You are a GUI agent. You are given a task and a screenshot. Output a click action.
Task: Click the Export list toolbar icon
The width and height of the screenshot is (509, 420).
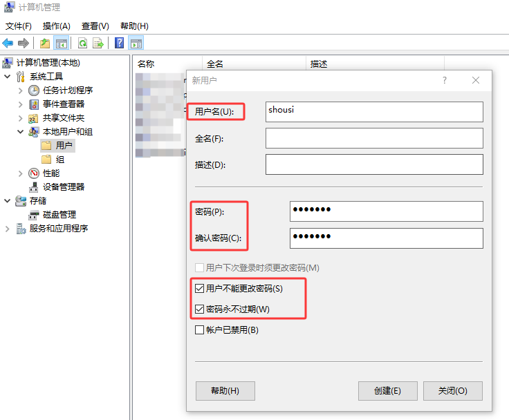(98, 43)
